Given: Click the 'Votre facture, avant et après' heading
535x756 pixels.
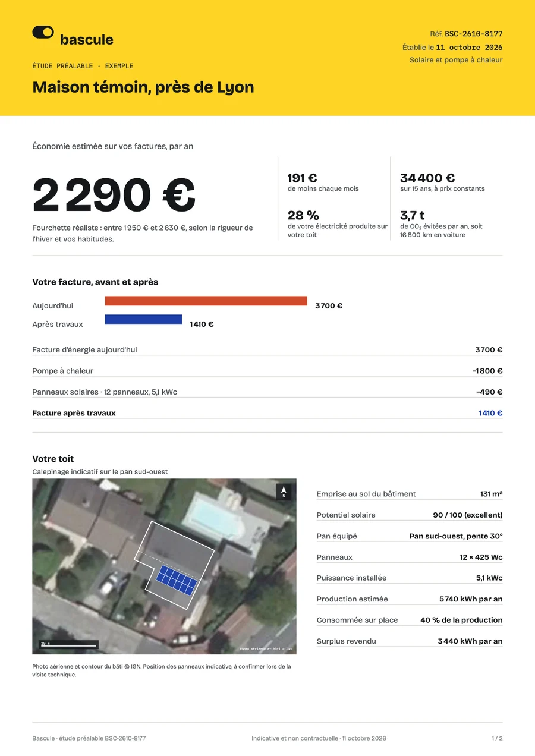Looking at the screenshot, I should [x=95, y=282].
